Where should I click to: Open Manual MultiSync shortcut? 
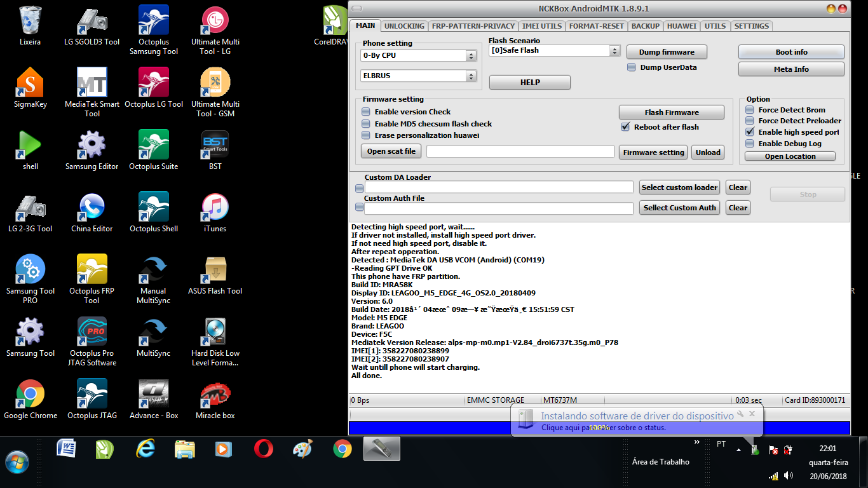(x=154, y=279)
